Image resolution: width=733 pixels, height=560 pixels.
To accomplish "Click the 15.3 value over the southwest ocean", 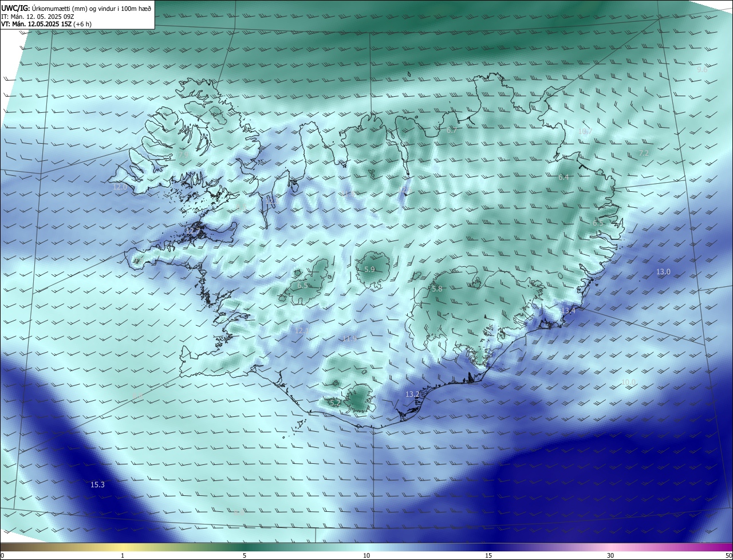I will click(x=97, y=485).
